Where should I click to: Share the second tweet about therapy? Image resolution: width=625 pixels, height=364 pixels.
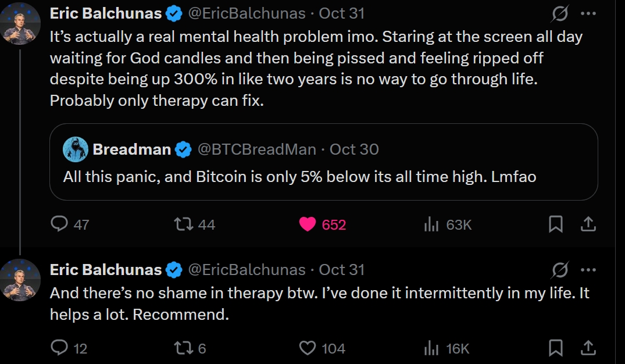click(588, 348)
